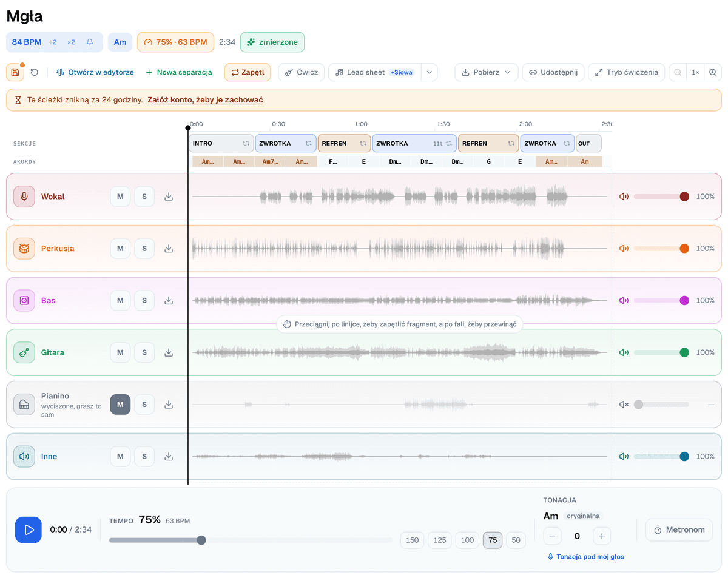Unmute the Pianino track
Screen dimensions: 728x578
pos(120,405)
